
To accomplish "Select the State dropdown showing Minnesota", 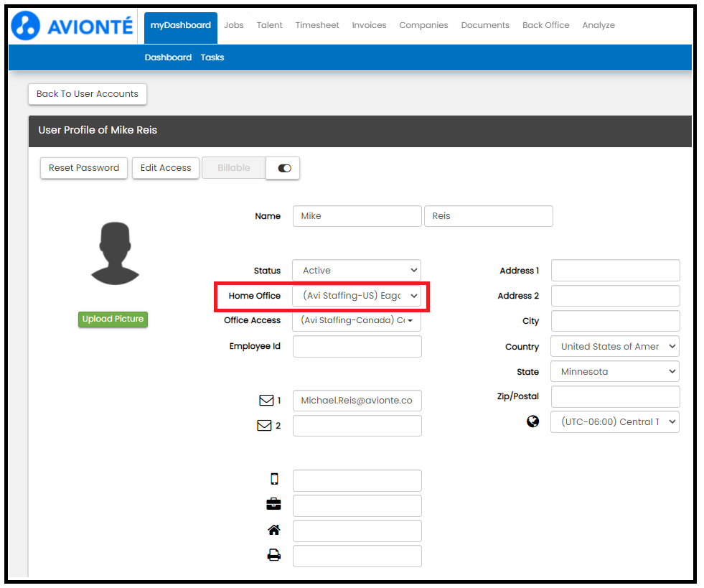I will 615,371.
